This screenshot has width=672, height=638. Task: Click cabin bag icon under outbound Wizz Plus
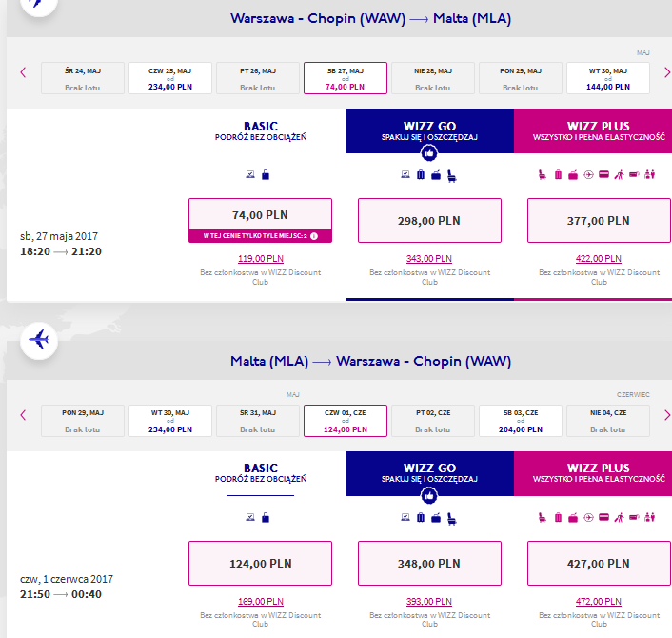click(x=573, y=175)
